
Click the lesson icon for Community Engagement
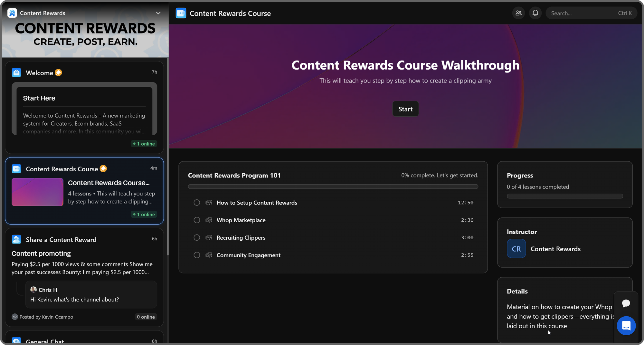pyautogui.click(x=209, y=255)
